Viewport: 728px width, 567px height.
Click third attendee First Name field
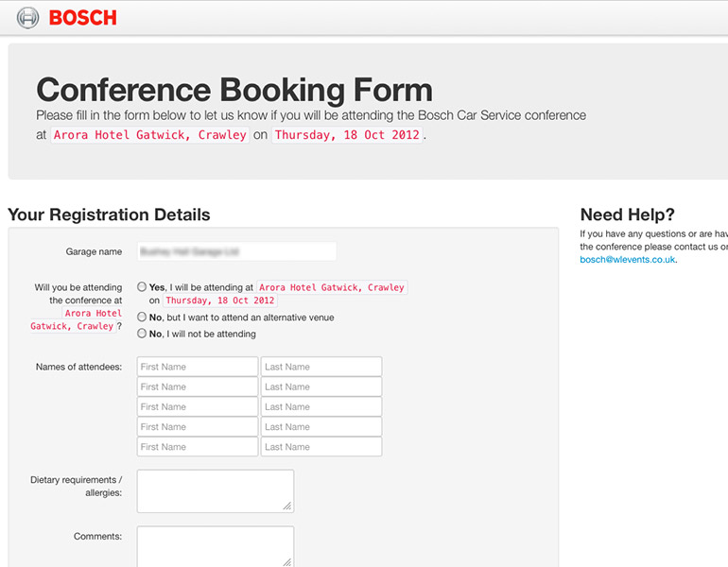coord(198,406)
